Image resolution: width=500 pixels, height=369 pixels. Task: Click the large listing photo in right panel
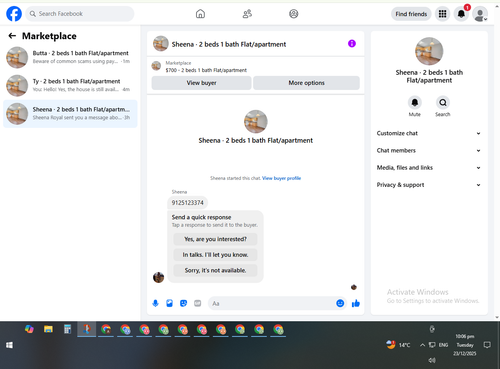coord(429,51)
